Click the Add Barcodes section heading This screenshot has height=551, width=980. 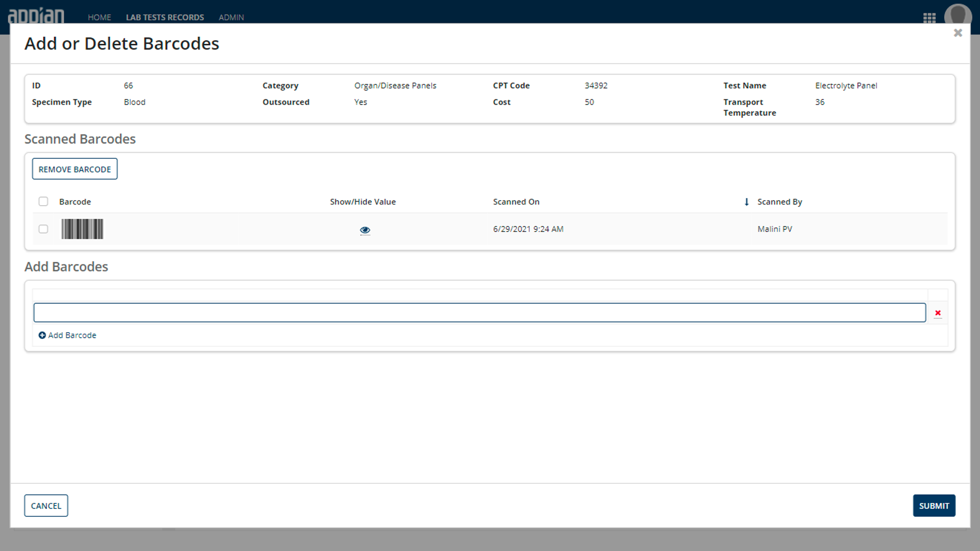(x=66, y=267)
